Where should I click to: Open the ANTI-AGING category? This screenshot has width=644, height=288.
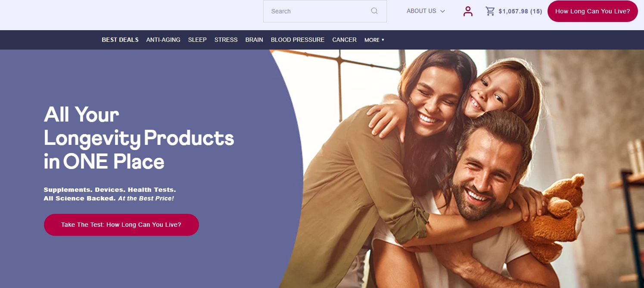[163, 40]
